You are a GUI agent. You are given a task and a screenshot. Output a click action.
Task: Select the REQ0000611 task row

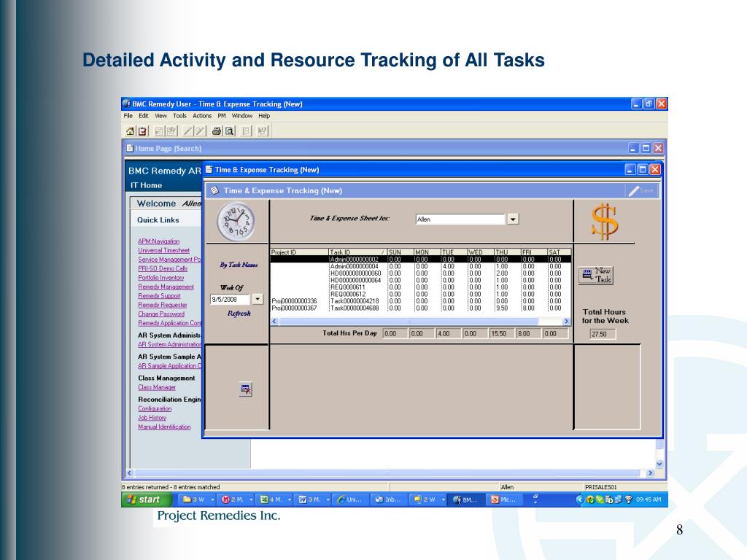421,287
